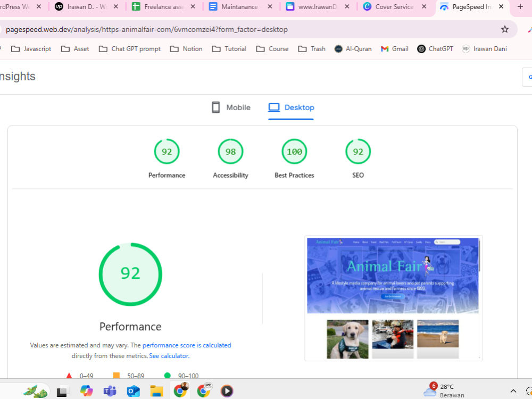Open the second Chrome profile taskbar icon
Viewport: 532px width, 399px height.
point(204,390)
